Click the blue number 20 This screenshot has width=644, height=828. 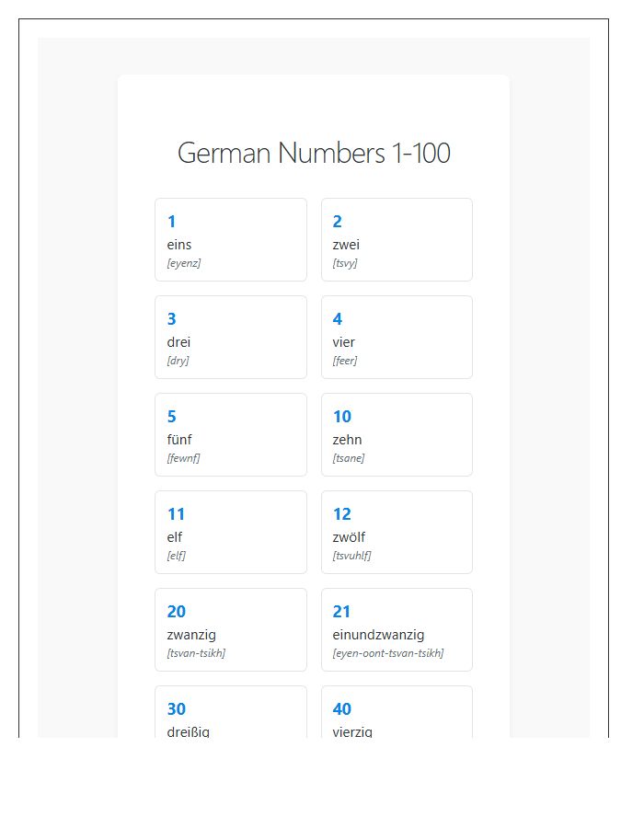(x=177, y=612)
